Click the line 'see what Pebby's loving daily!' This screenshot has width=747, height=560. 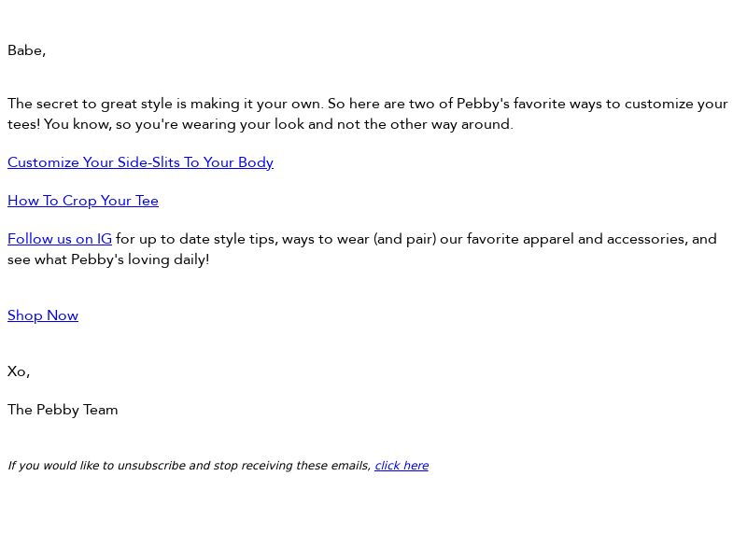108,259
